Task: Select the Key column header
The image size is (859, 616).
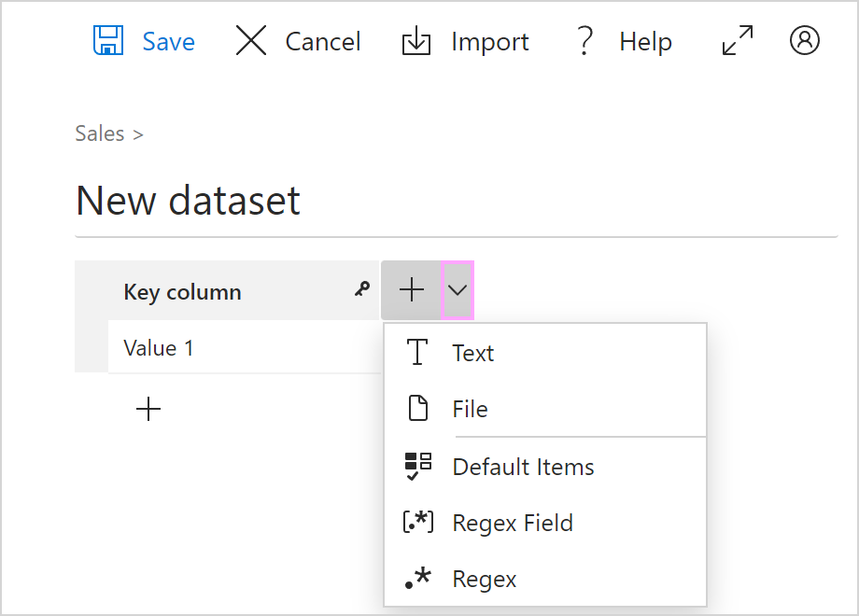Action: click(227, 291)
